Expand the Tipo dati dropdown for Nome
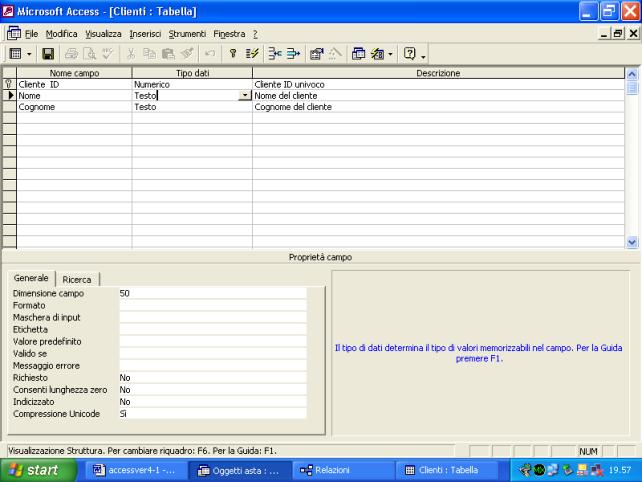 pyautogui.click(x=245, y=95)
